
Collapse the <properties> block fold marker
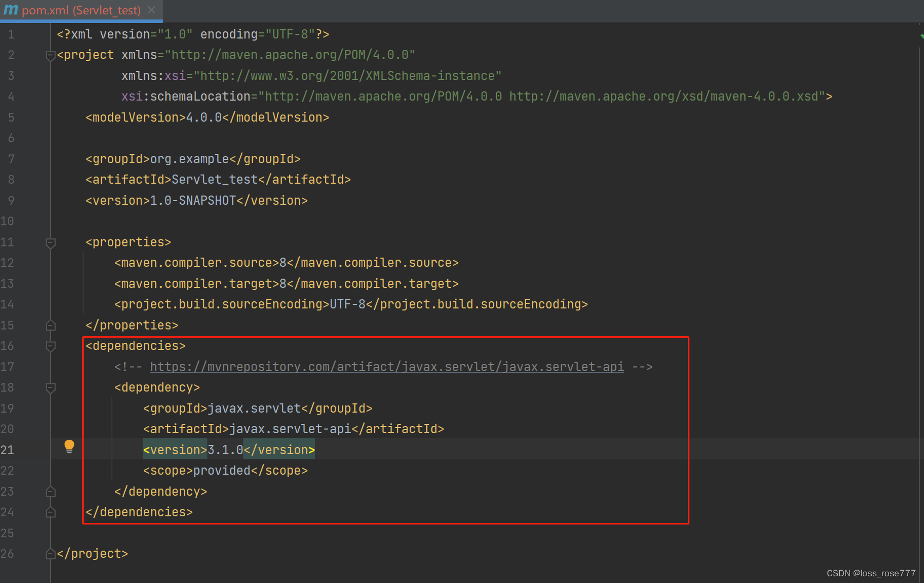click(50, 243)
